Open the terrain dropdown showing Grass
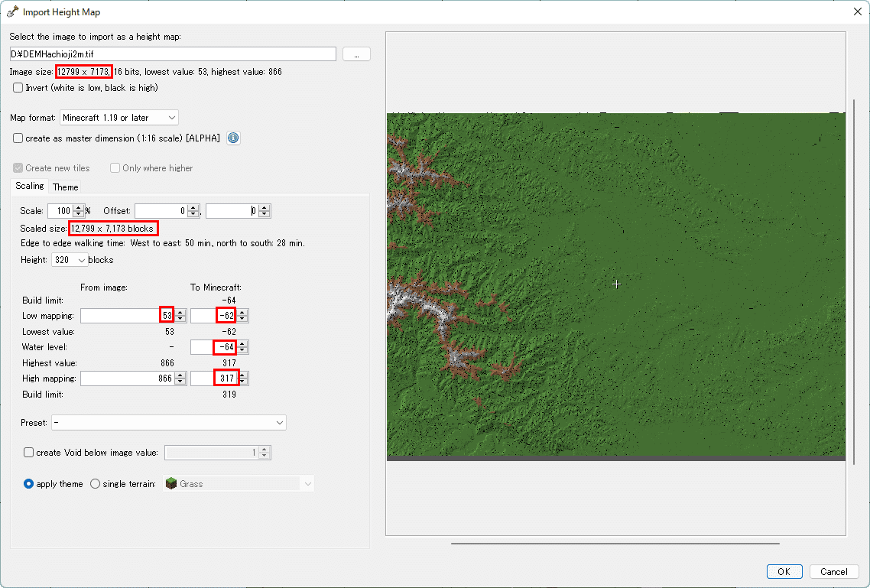The image size is (870, 588). (x=307, y=483)
